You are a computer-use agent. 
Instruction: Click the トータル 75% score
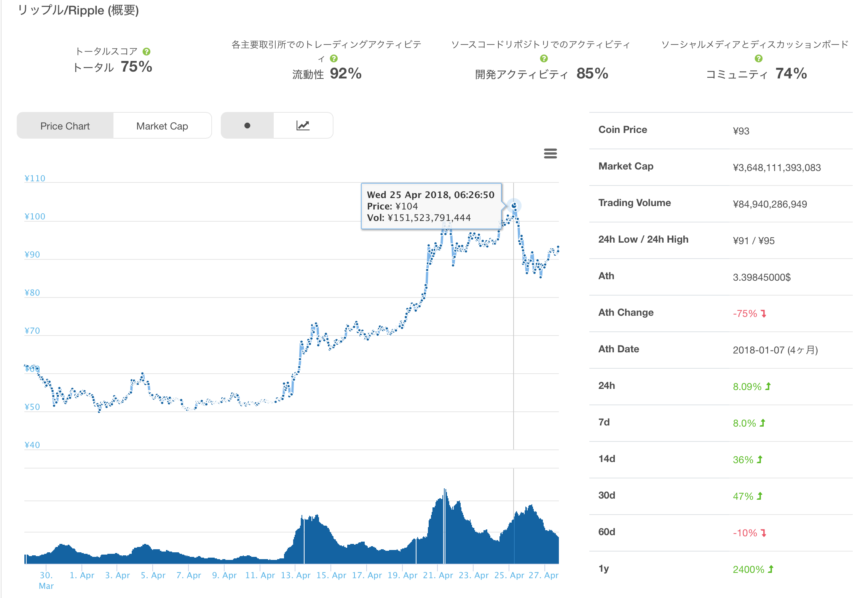click(112, 67)
